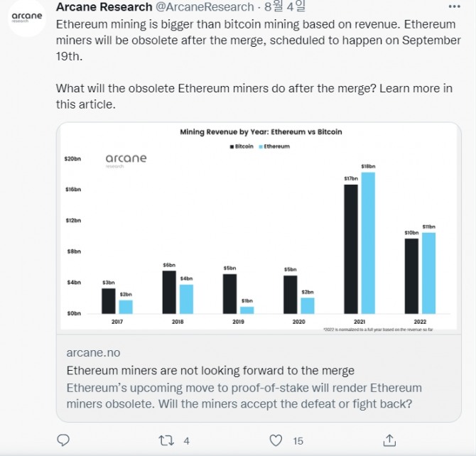Click the reply speech bubble icon
Viewport: 476px width, 456px height.
(63, 440)
